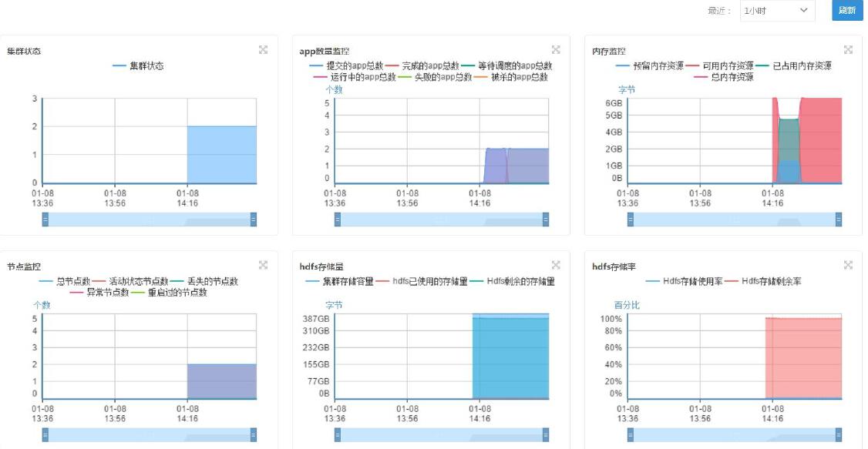This screenshot has height=449, width=868.
Task: Click left zoom handle under 集群状态 chart
Action: coord(45,219)
